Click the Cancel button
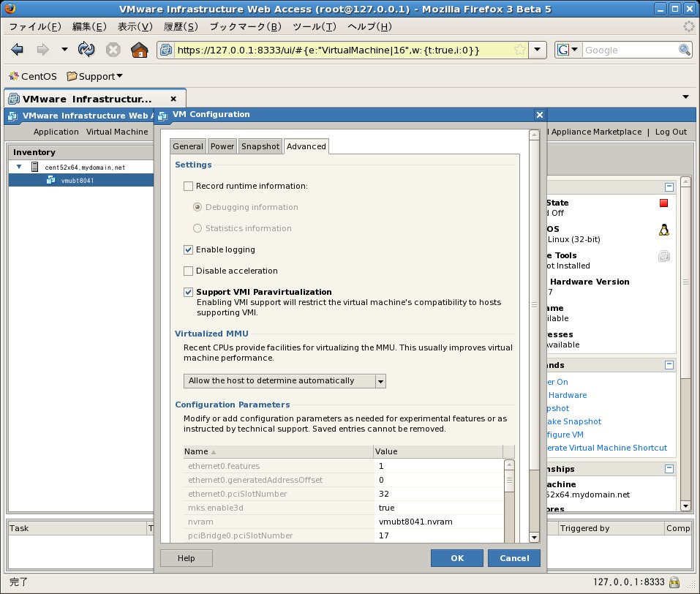This screenshot has width=700, height=594. click(513, 558)
